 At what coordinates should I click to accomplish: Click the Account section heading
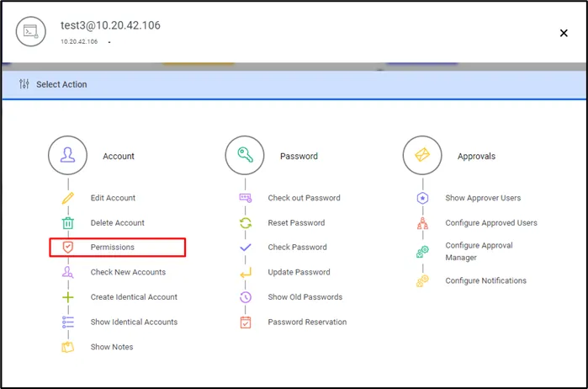click(x=119, y=157)
